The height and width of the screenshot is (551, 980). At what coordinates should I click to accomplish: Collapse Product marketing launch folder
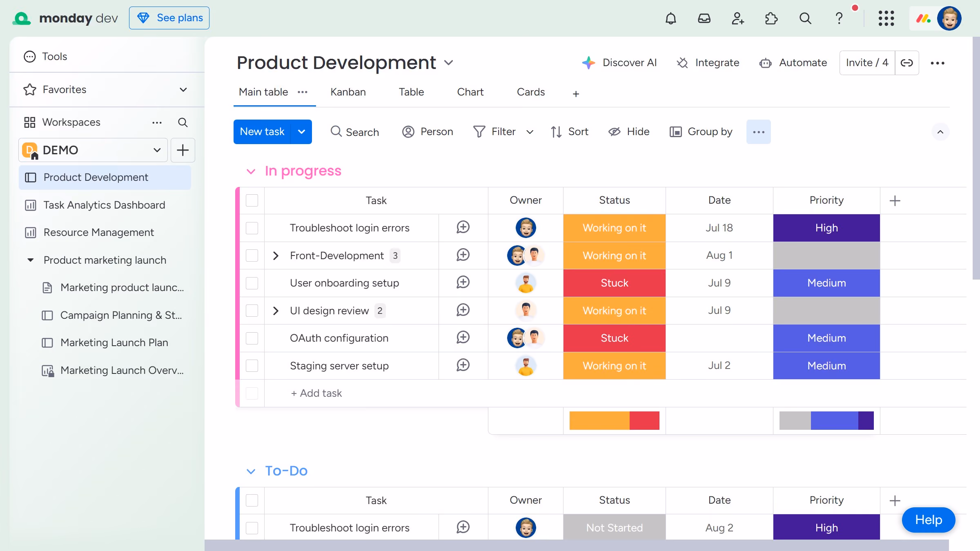(x=30, y=260)
